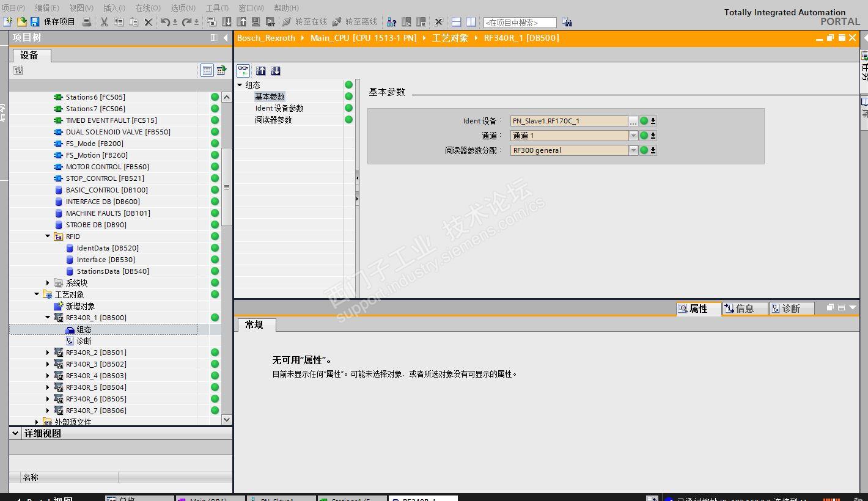
Task: Start search with the binoculars icon
Action: tap(567, 22)
